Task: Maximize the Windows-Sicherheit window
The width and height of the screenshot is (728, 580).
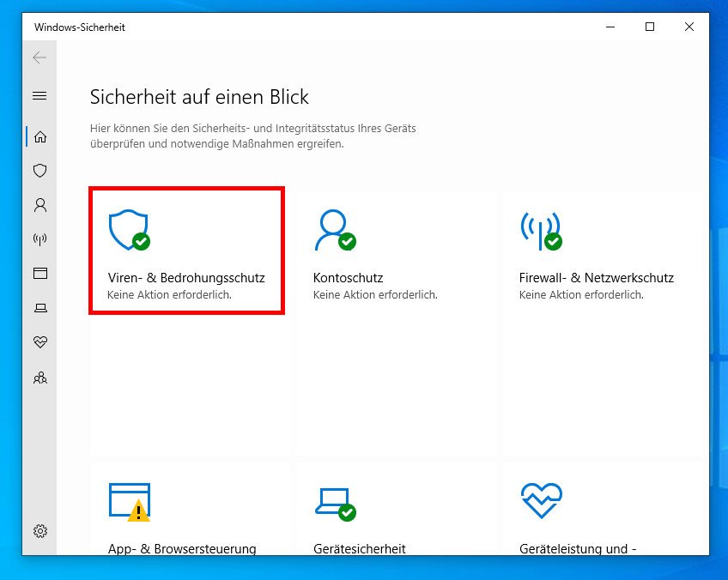Action: pos(650,27)
